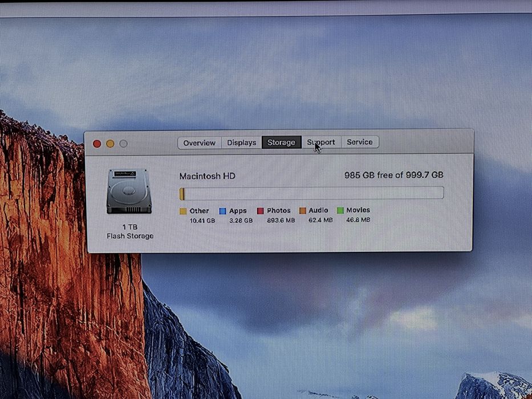The width and height of the screenshot is (532, 399).
Task: Click the 3.28 GB value
Action: click(241, 220)
